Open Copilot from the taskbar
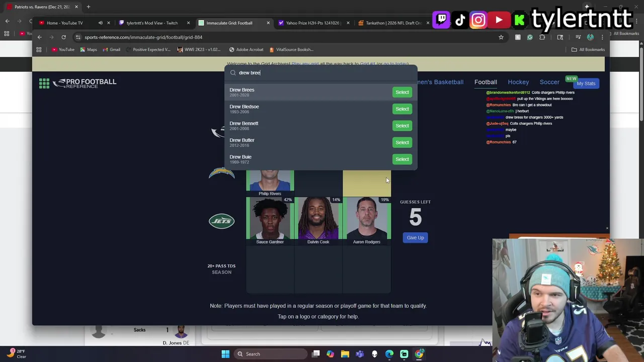This screenshot has width=644, height=362. point(330,354)
